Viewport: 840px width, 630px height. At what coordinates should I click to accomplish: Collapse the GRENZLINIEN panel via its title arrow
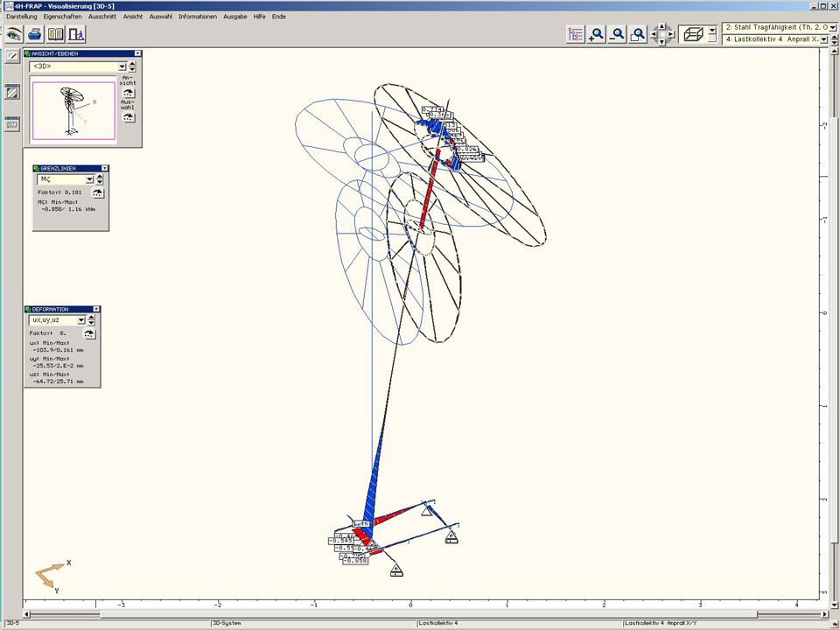point(105,168)
